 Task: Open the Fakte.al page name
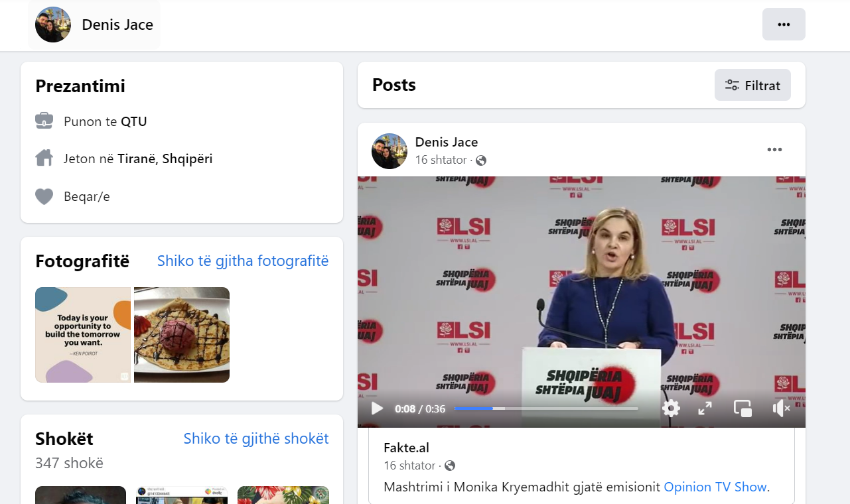tap(406, 448)
